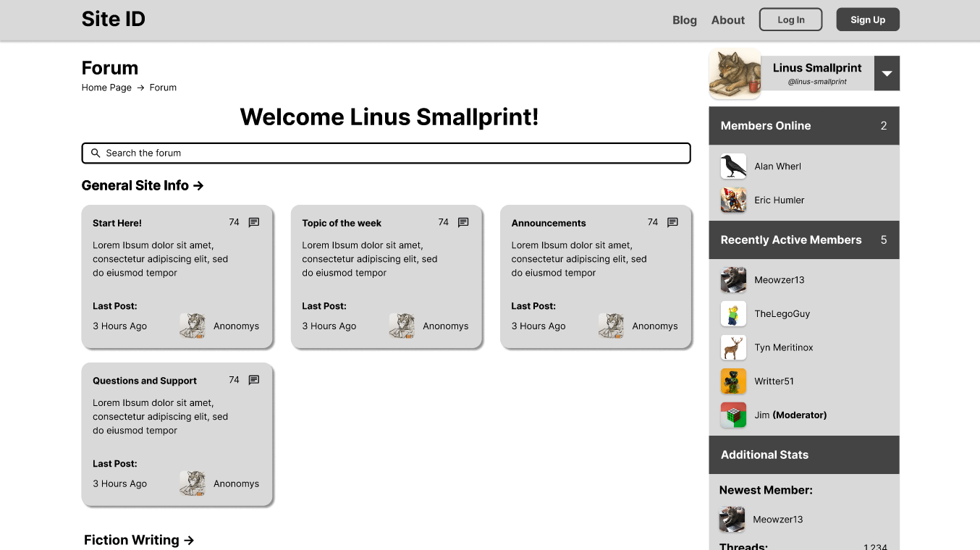Click the comment icon on Announcements card
This screenshot has height=550, width=980.
tap(672, 222)
